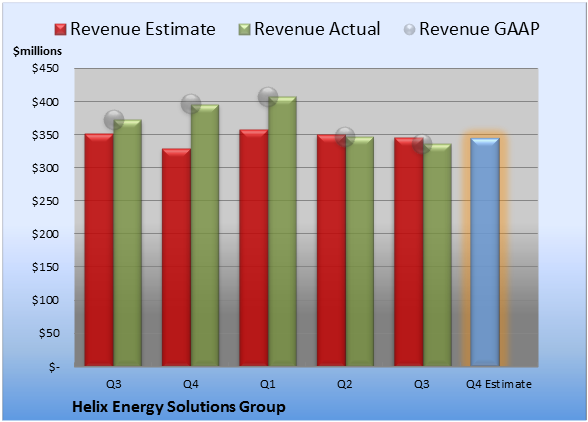Select the green actual bar above Q2

pos(360,251)
